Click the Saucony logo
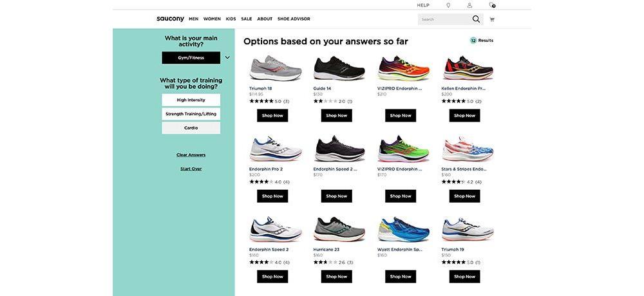The width and height of the screenshot is (644, 296). click(170, 19)
